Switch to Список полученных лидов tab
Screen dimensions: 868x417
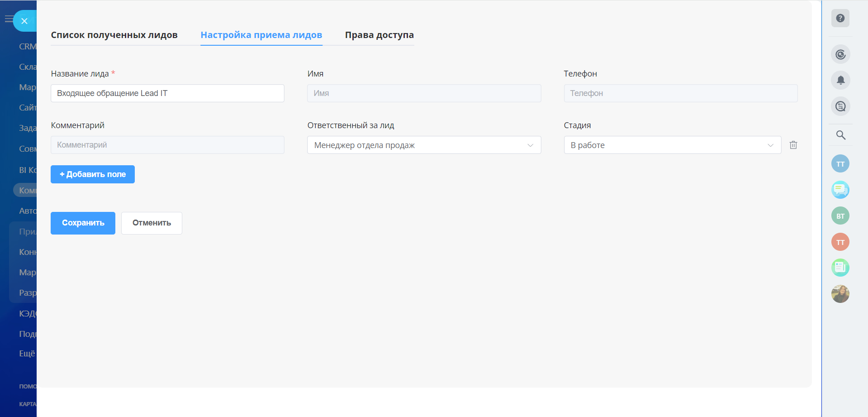coord(114,35)
